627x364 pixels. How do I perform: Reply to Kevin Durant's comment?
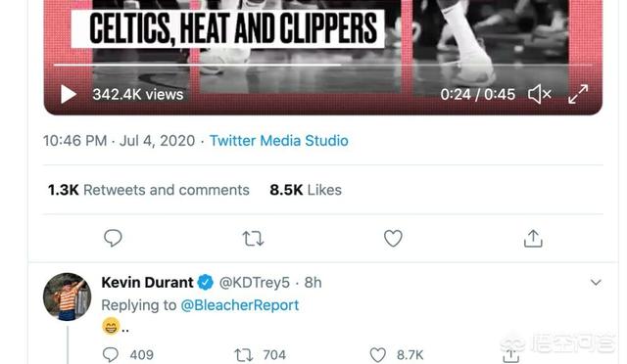pyautogui.click(x=111, y=355)
